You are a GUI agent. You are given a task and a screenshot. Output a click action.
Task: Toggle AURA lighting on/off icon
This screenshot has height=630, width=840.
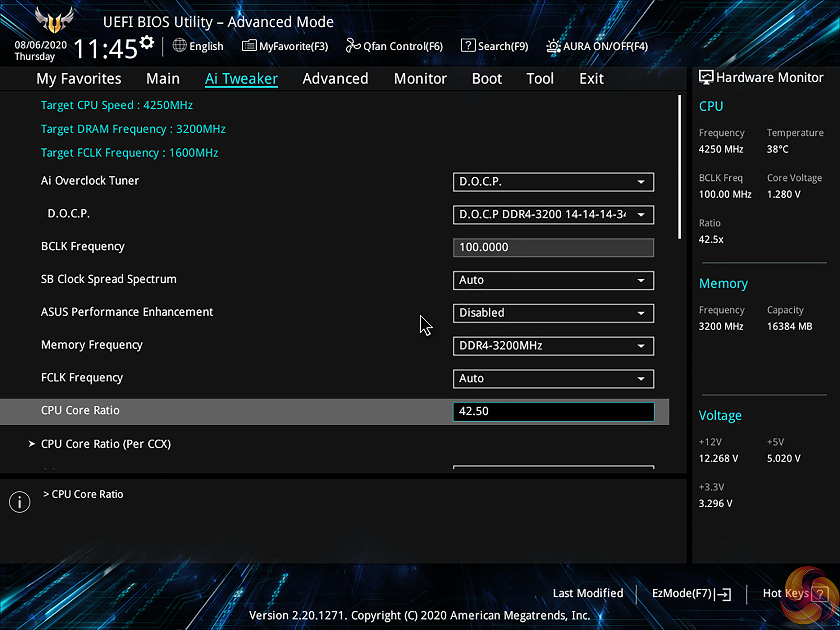pos(553,46)
